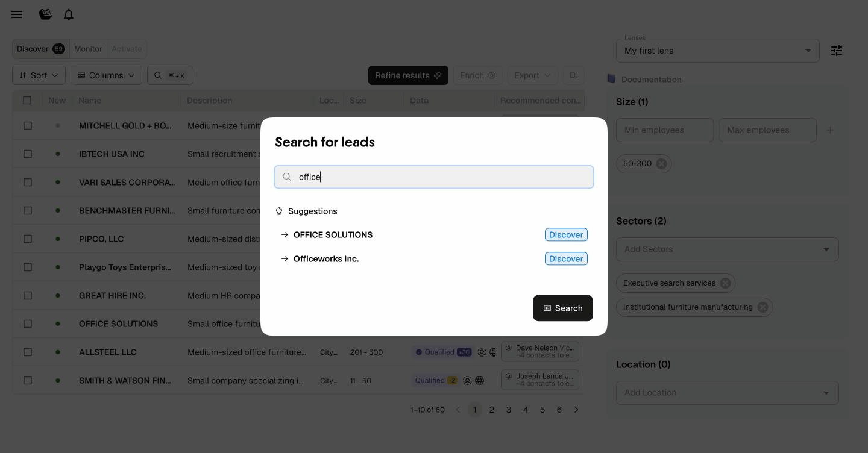
Task: Tick the SMITH & WATSON row checkbox
Action: point(28,380)
